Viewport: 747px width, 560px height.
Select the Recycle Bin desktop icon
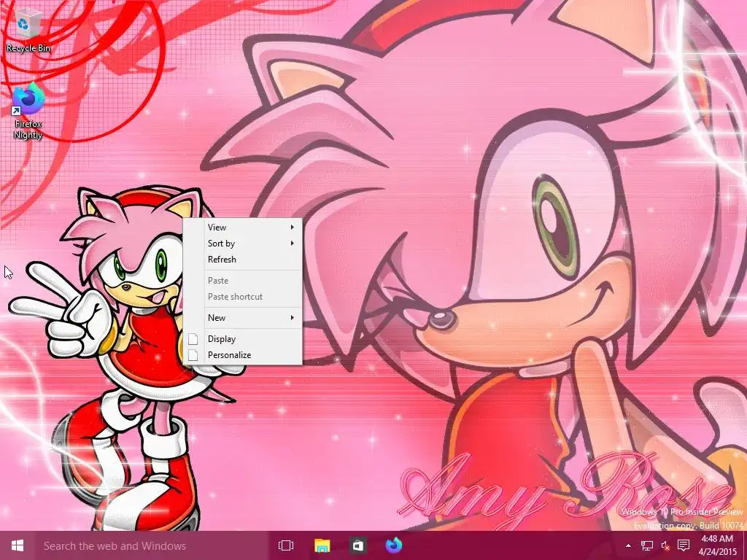pos(28,29)
